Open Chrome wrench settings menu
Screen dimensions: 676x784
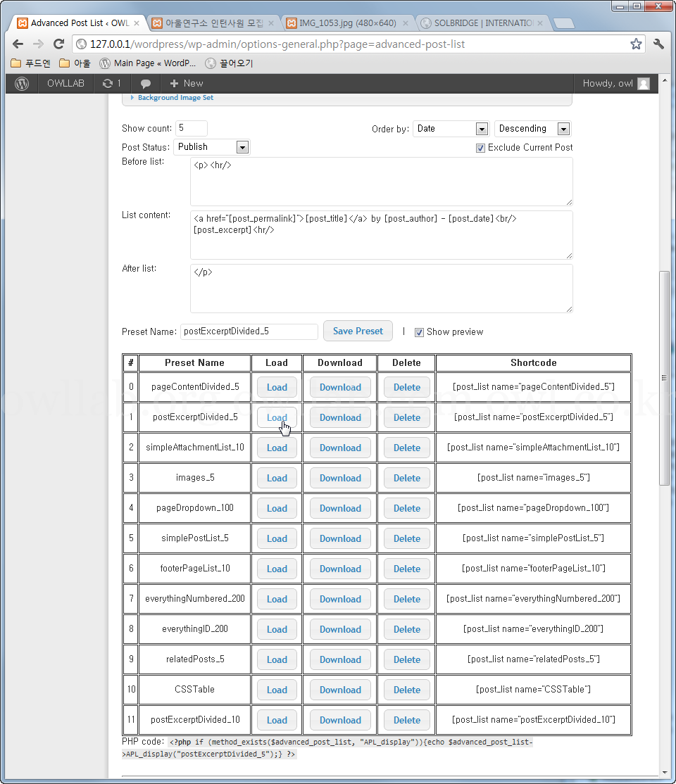point(658,44)
